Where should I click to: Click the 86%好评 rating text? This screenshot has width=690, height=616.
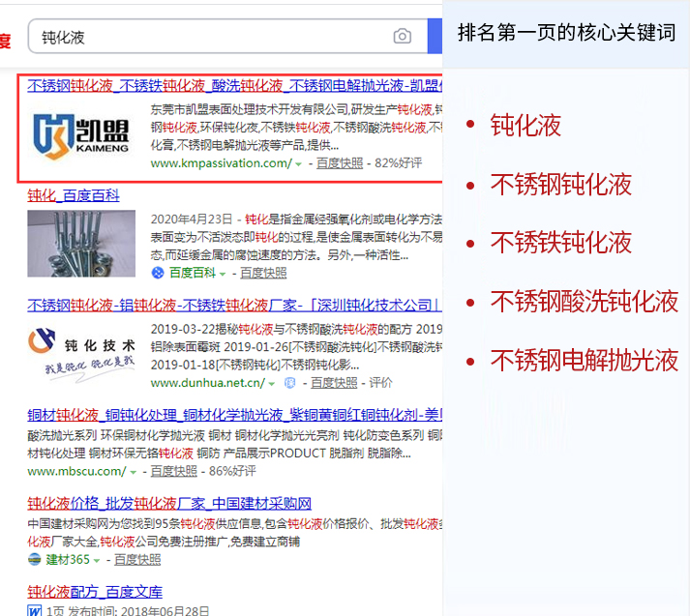232,471
